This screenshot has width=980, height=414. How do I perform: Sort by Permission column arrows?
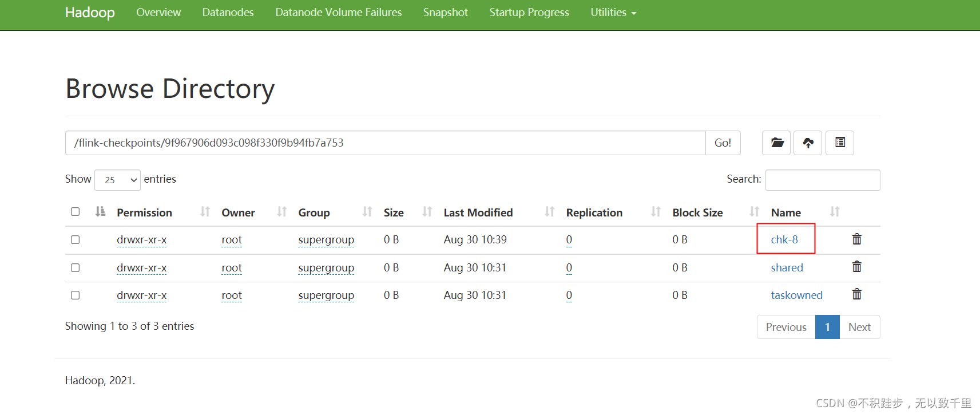[x=205, y=212]
